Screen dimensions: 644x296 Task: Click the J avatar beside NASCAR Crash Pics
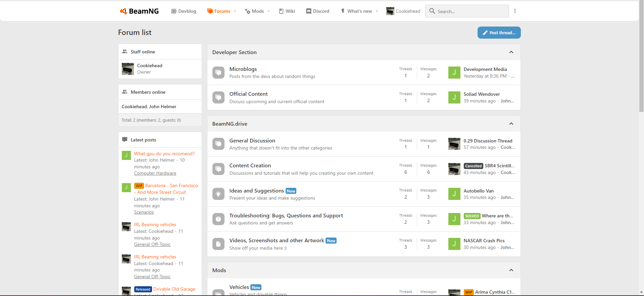tap(454, 244)
